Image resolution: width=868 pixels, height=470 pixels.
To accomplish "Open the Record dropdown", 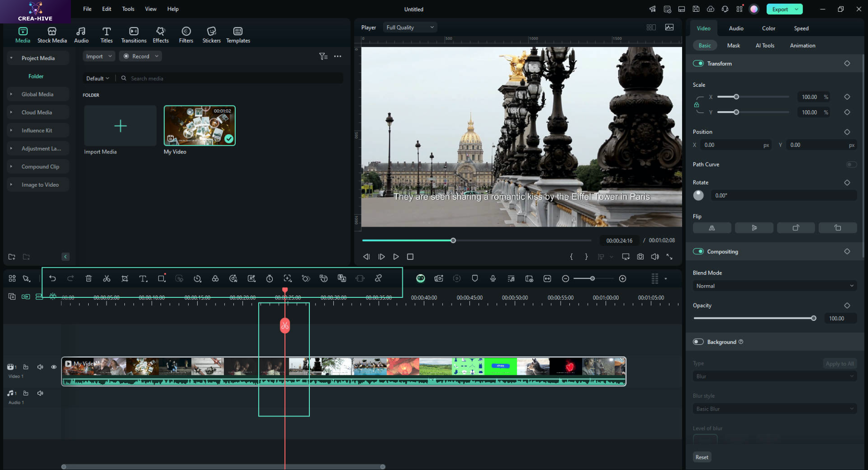I will [x=140, y=56].
